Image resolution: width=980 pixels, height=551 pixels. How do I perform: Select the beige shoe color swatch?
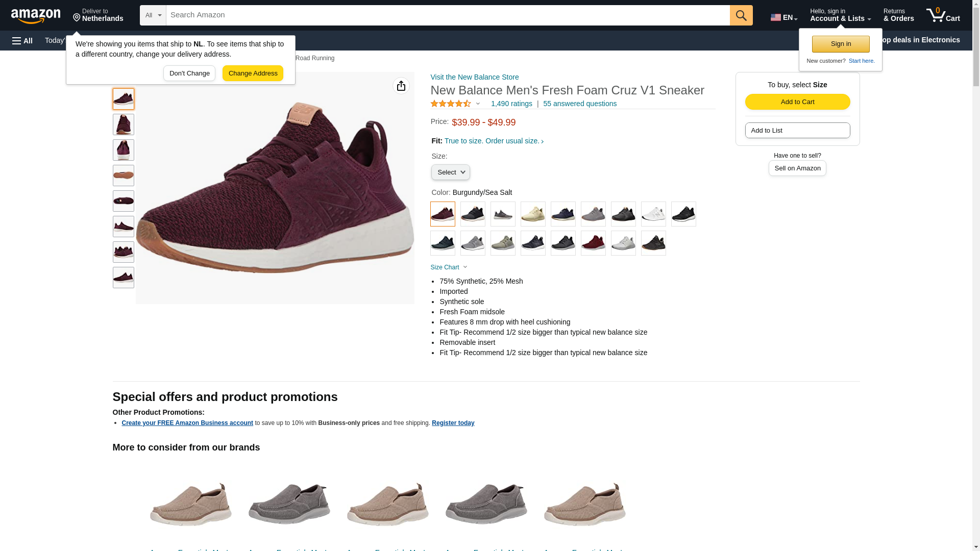point(533,214)
